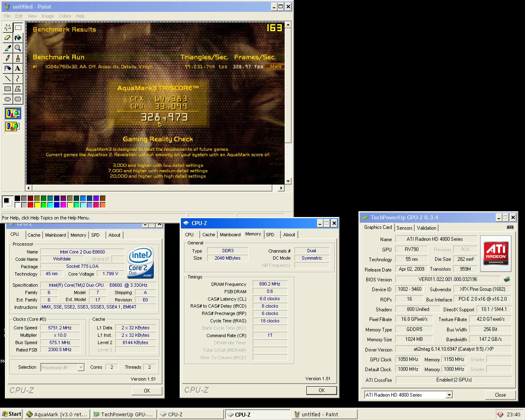Click the Paint canvas horizontal scrollbar right arrow

pos(281,188)
